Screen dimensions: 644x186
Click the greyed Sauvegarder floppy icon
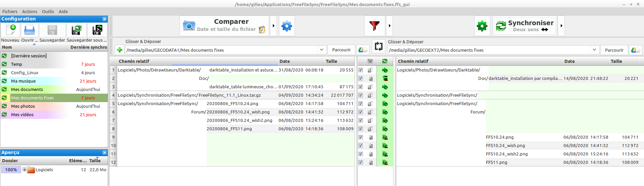pyautogui.click(x=52, y=30)
